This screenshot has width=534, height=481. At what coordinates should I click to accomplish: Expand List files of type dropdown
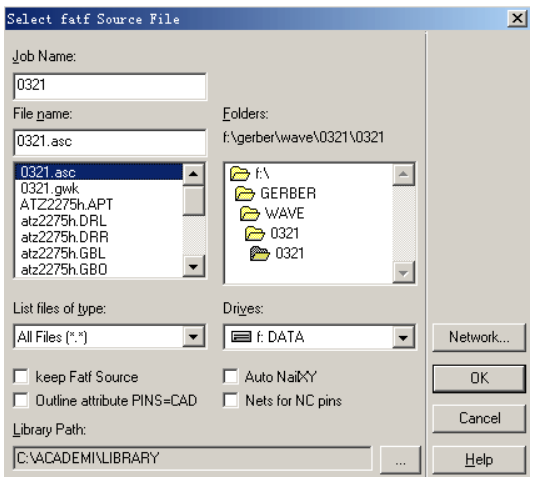[193, 337]
